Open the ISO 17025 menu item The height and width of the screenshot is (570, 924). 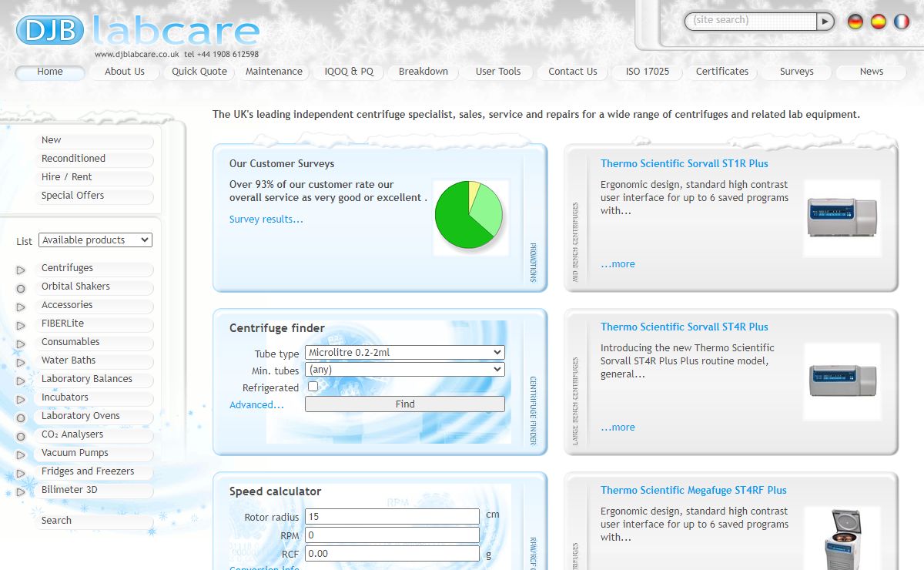[x=648, y=72]
